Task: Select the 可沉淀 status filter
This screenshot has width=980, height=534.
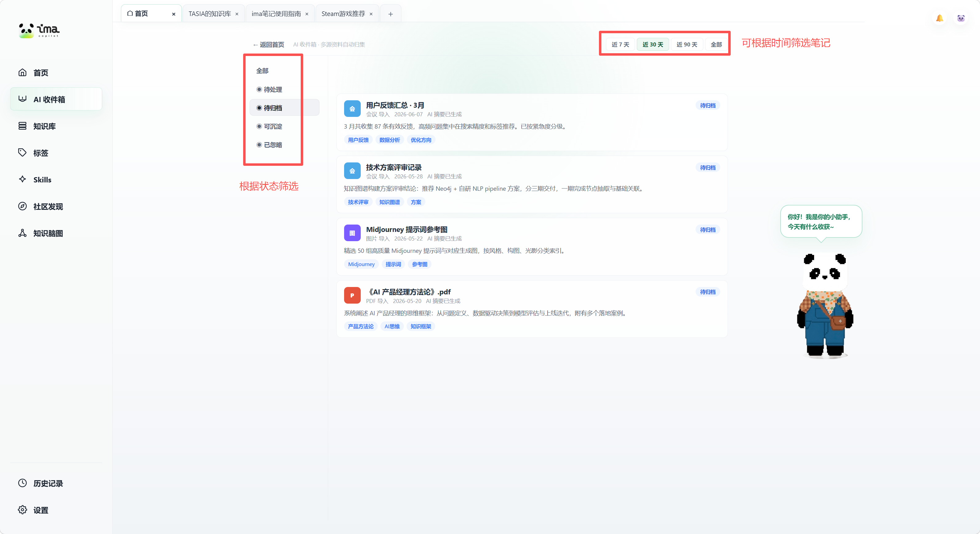Action: point(284,126)
